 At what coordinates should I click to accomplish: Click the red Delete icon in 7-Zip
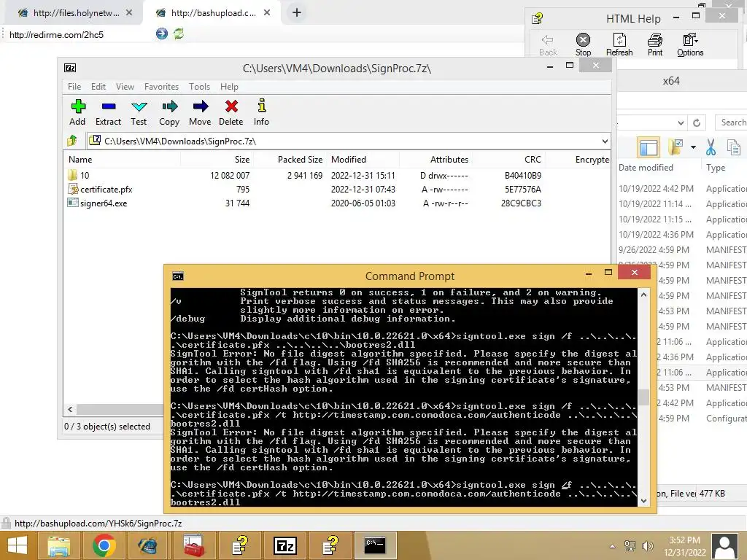(231, 112)
